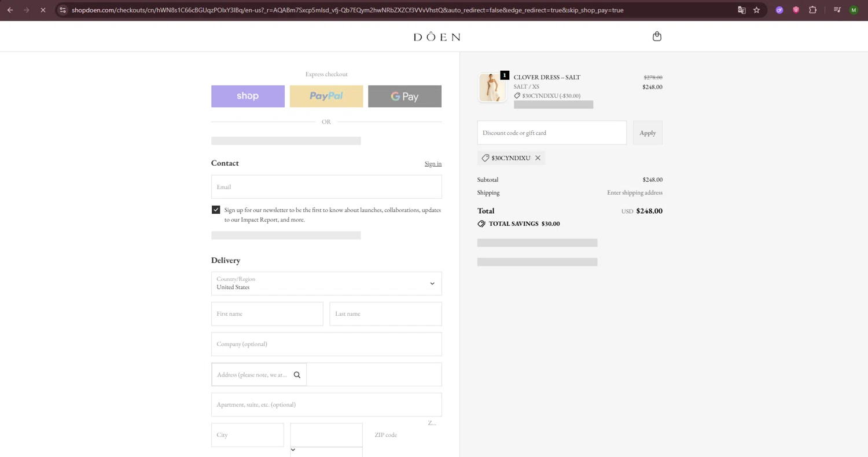The width and height of the screenshot is (868, 457).
Task: Click the CLOVER DRESS – SALT product name
Action: pos(547,77)
